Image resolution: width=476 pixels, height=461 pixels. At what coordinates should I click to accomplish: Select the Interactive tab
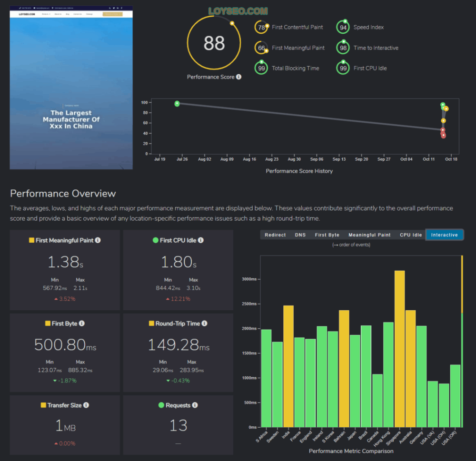(444, 235)
